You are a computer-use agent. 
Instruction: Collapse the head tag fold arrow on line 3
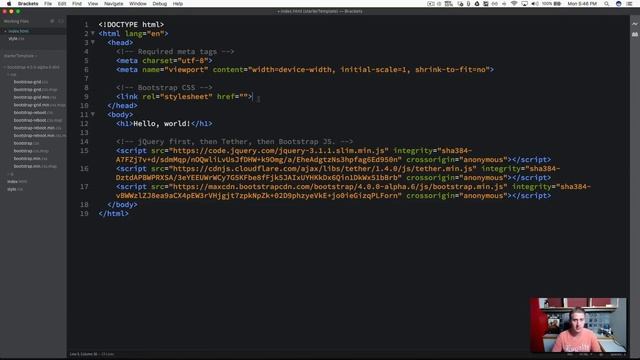point(93,42)
